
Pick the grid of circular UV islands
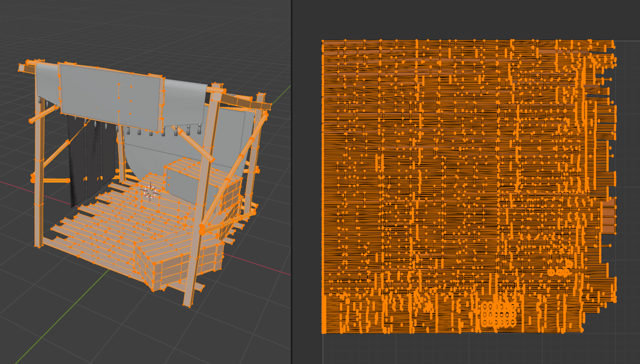point(499,314)
